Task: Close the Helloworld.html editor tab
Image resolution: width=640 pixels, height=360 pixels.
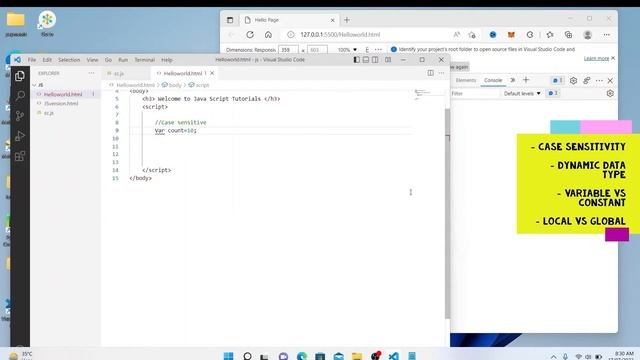Action: pyautogui.click(x=212, y=73)
